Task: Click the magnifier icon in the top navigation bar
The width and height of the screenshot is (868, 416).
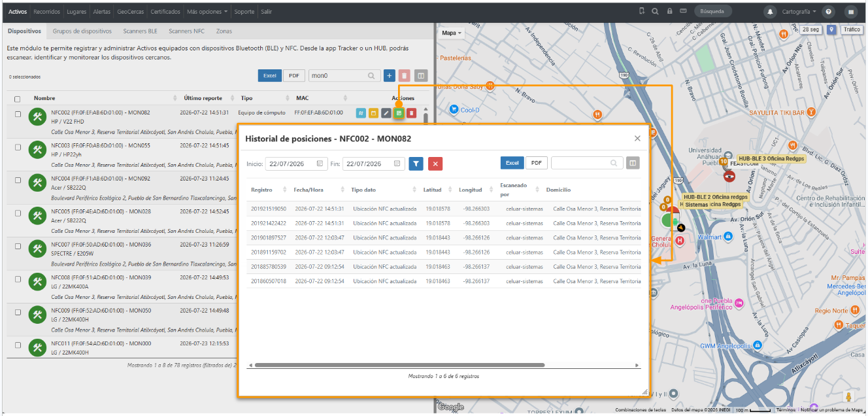Action: [655, 11]
